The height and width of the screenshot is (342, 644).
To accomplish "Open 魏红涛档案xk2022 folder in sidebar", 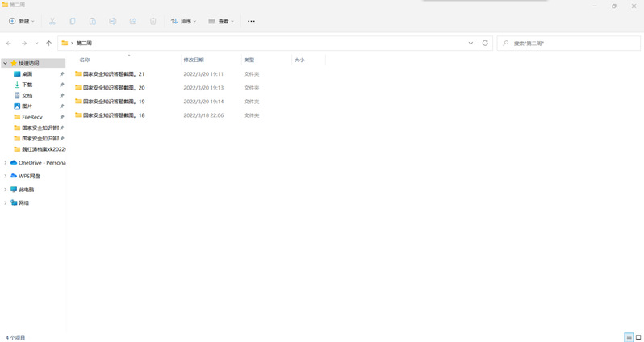I will pos(44,149).
